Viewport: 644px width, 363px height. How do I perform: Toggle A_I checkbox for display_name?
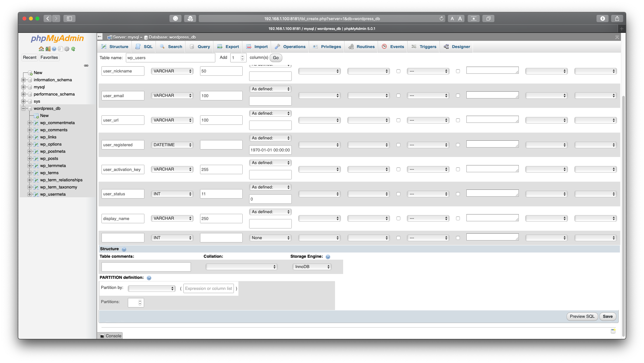[458, 218]
